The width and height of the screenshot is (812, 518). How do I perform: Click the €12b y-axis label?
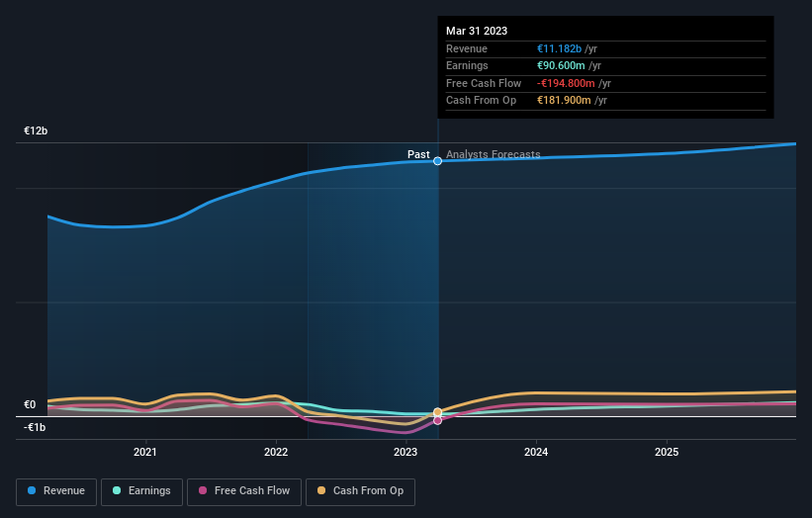click(x=36, y=130)
